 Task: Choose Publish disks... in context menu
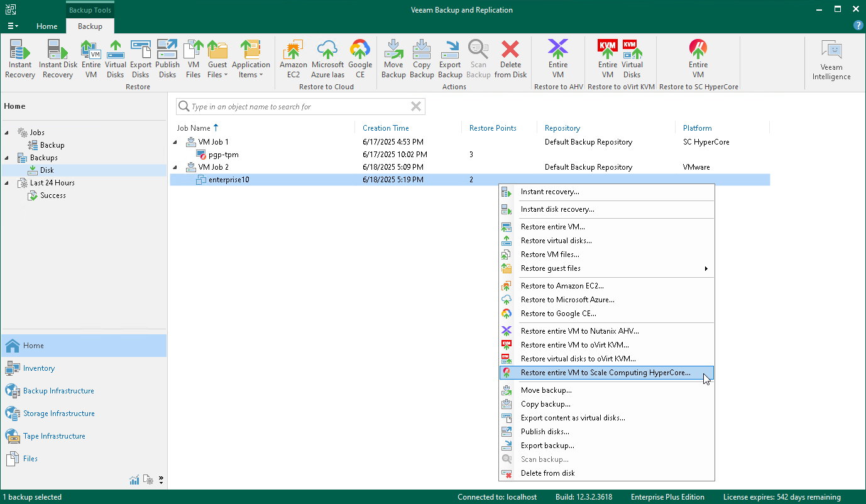606,432
